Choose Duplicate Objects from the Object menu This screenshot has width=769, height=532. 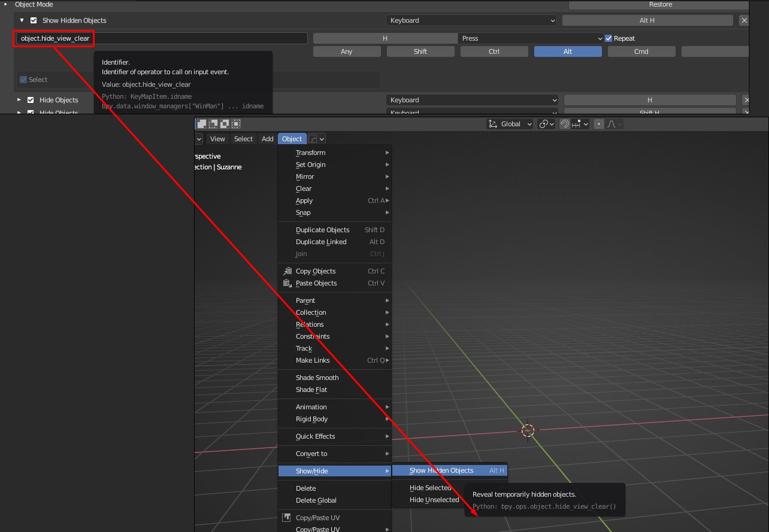point(335,230)
